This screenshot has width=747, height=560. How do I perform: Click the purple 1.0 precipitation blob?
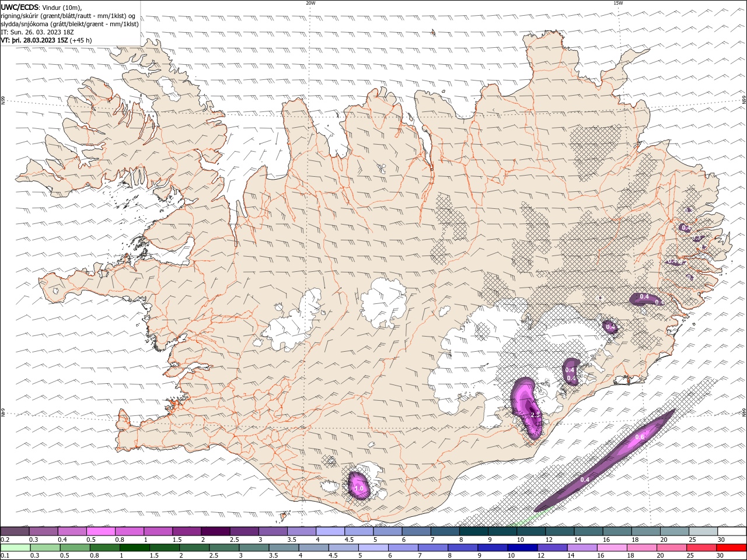[358, 486]
